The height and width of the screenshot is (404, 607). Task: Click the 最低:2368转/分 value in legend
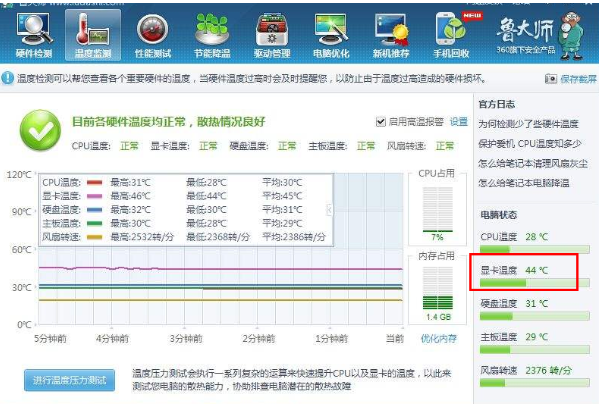[218, 237]
